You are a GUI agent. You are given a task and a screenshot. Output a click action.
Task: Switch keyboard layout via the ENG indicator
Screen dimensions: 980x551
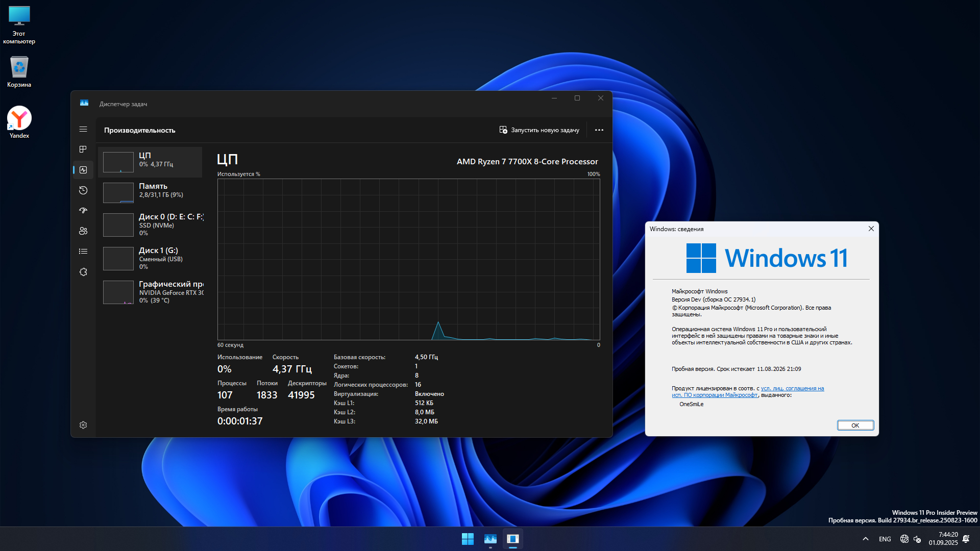pos(884,539)
